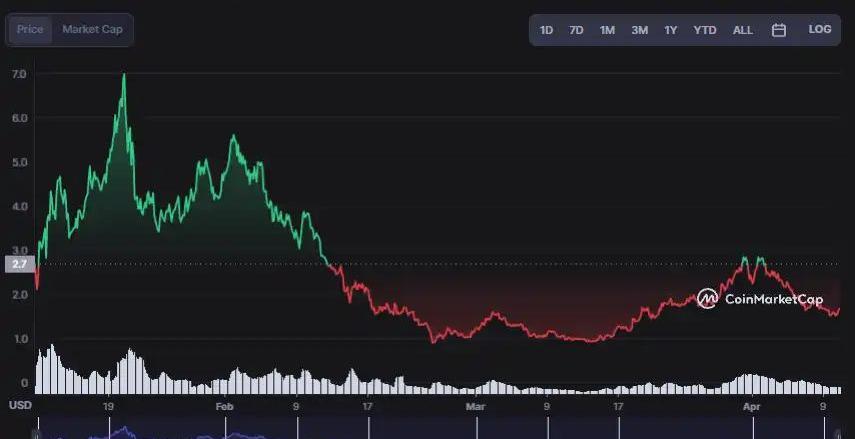Open the calendar date range picker
Viewport: 855px width, 439px height.
pos(779,30)
